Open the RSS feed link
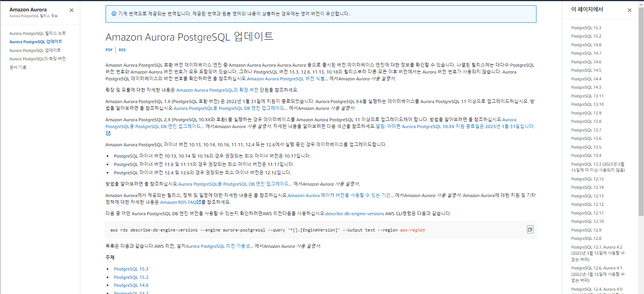Screen dimensions: 644x294 [122, 50]
